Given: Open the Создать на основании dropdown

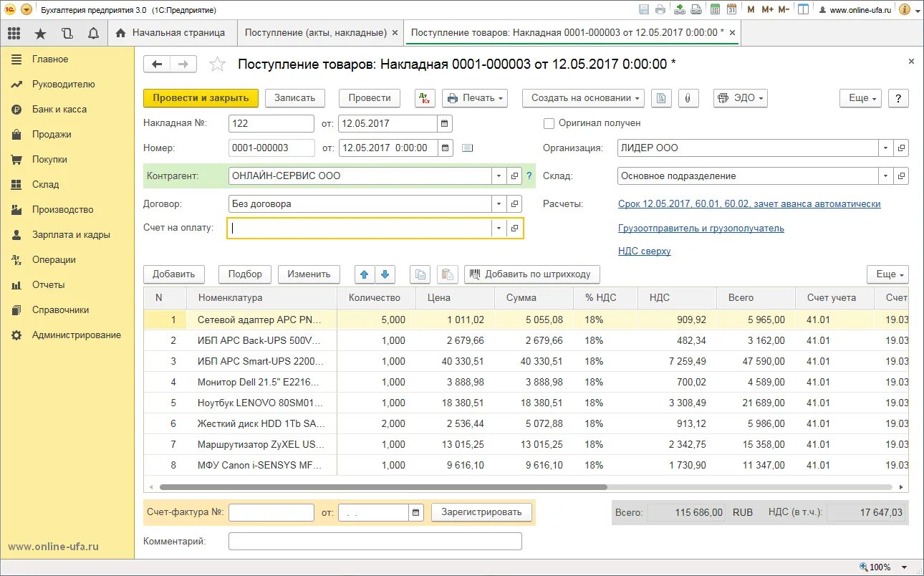Looking at the screenshot, I should pyautogui.click(x=583, y=98).
